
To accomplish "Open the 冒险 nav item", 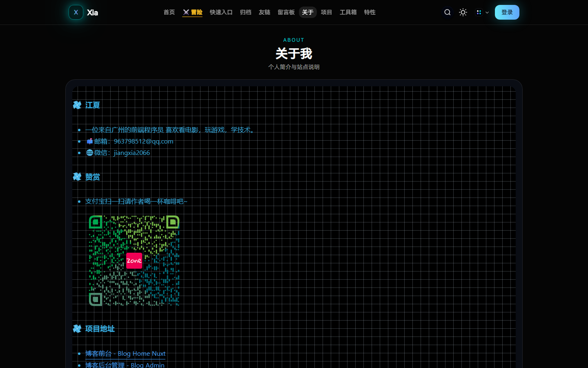I will pyautogui.click(x=192, y=12).
